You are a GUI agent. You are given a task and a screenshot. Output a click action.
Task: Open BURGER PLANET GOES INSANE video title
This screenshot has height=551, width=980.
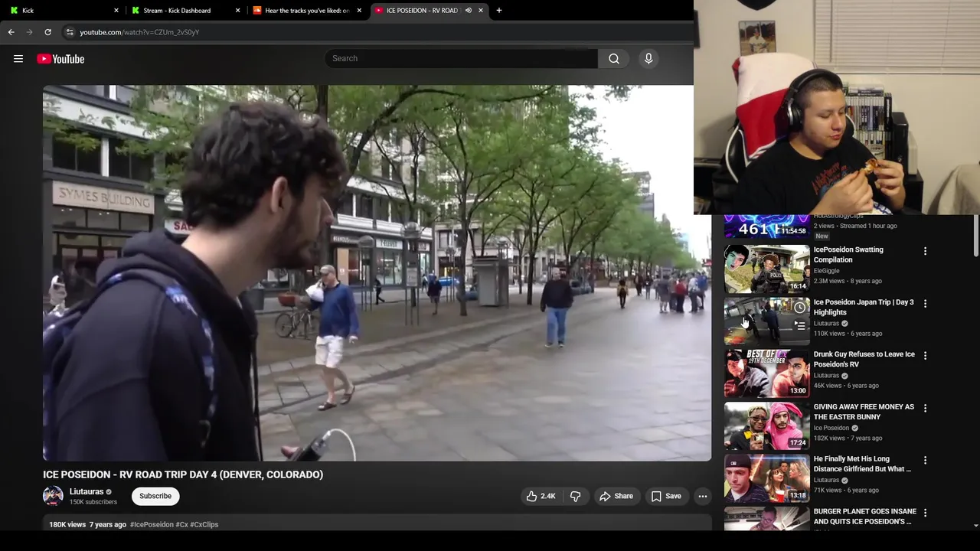click(x=865, y=517)
